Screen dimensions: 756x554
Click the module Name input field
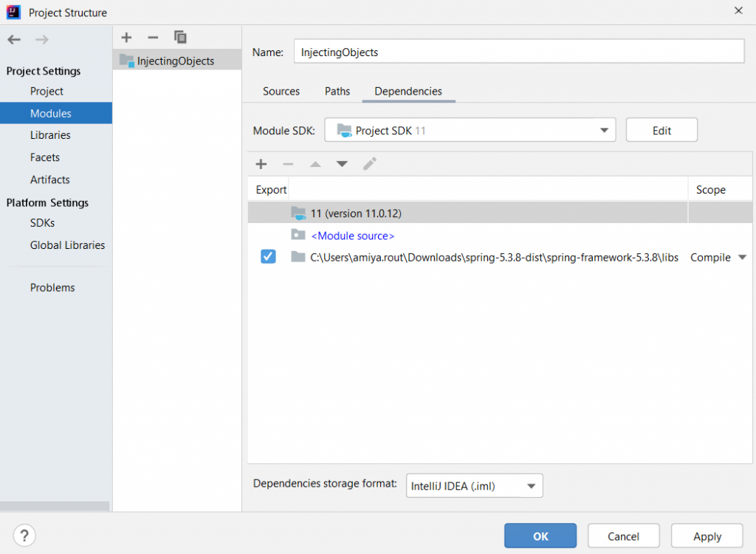[x=519, y=52]
